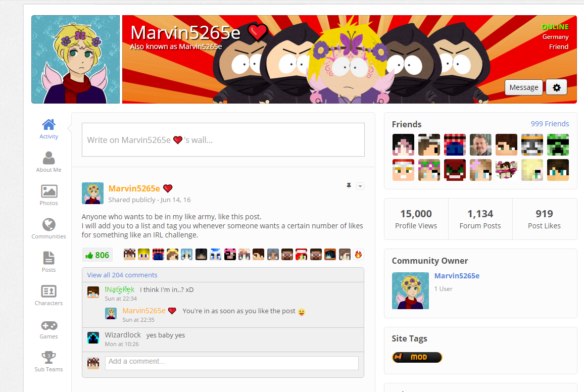Click the Friend relationship label in banner
This screenshot has width=584, height=392.
pos(559,47)
